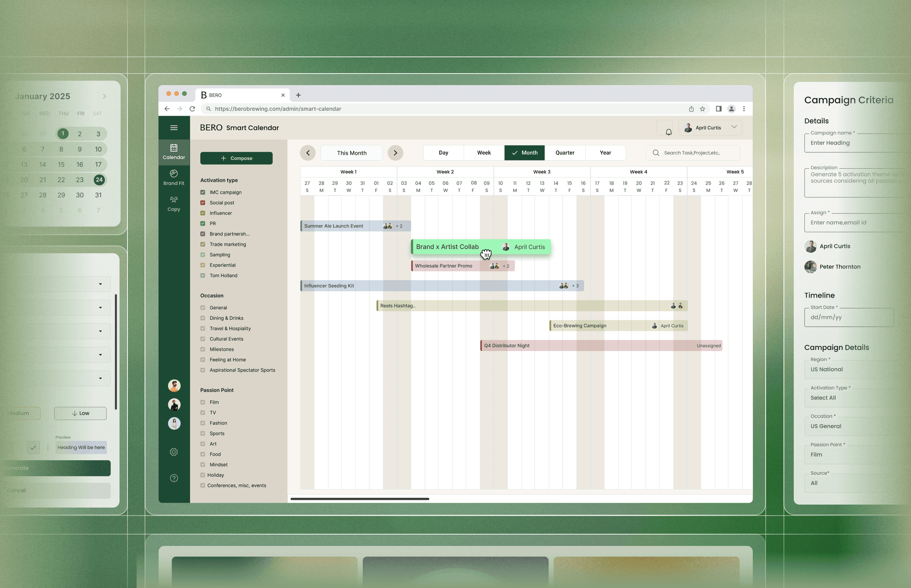Toggle the Social post checkbox
Image resolution: width=911 pixels, height=588 pixels.
pos(203,203)
